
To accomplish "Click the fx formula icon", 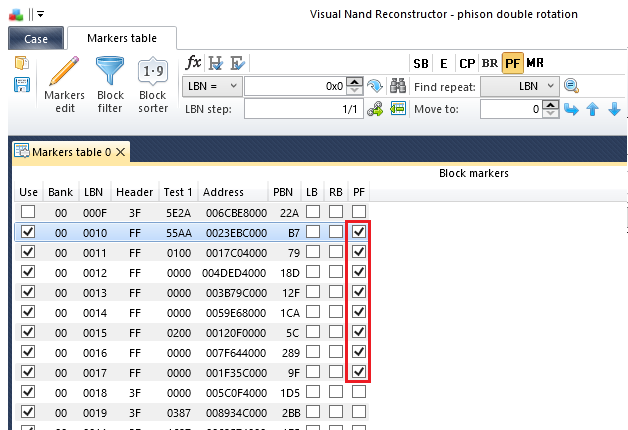I will tap(193, 63).
